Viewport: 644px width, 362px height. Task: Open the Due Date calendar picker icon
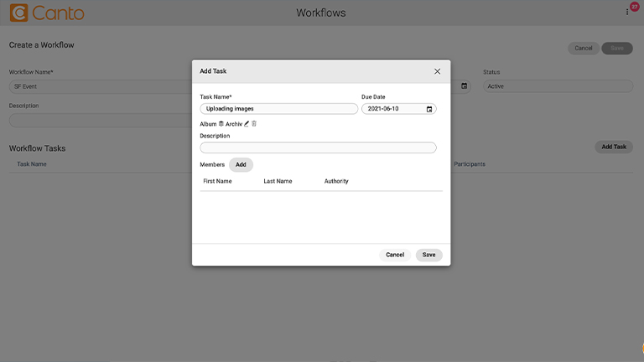tap(429, 109)
